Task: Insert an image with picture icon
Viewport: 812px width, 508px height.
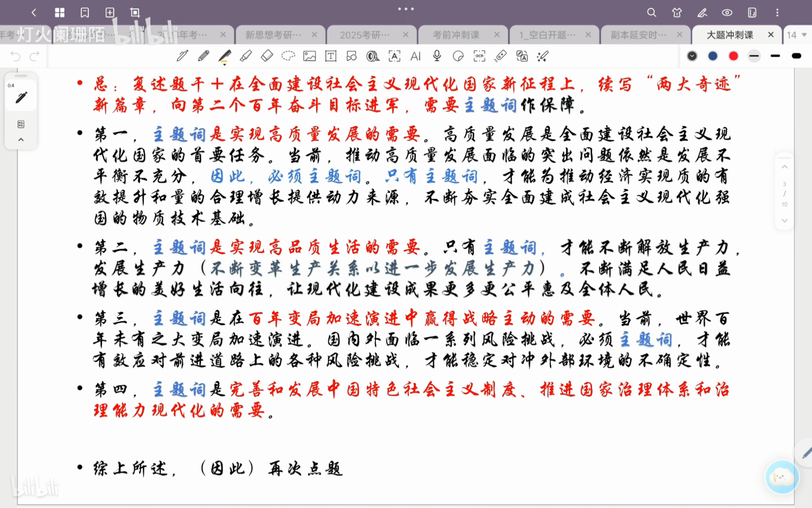Action: pyautogui.click(x=310, y=56)
